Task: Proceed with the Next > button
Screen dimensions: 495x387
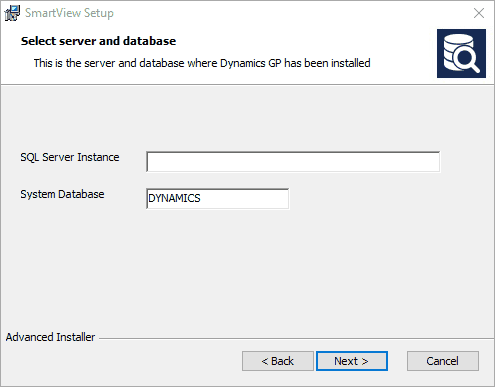Action: 352,361
